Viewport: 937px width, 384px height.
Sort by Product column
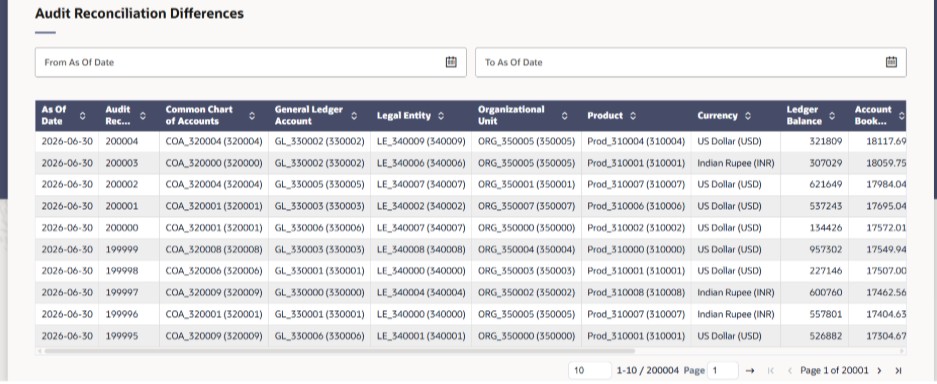pos(633,115)
